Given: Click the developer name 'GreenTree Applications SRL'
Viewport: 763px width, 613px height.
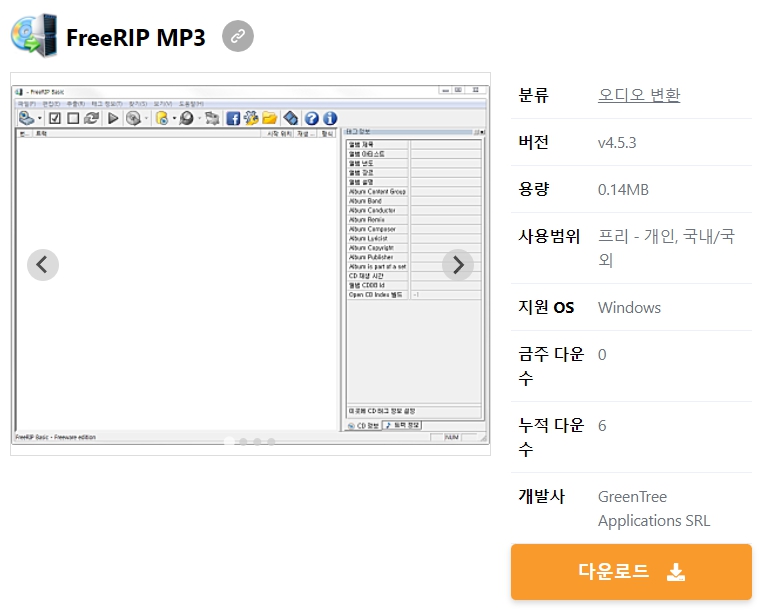Looking at the screenshot, I should click(654, 508).
